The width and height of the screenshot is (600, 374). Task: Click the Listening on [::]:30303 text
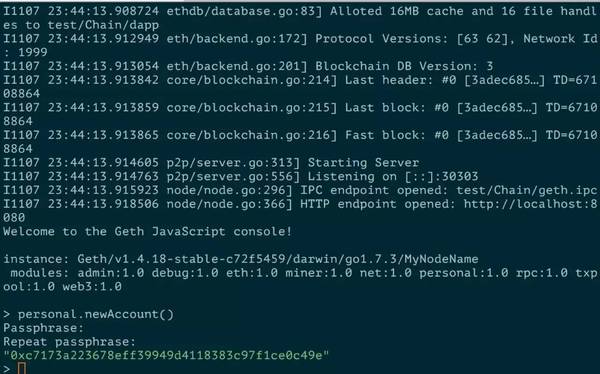coord(393,176)
